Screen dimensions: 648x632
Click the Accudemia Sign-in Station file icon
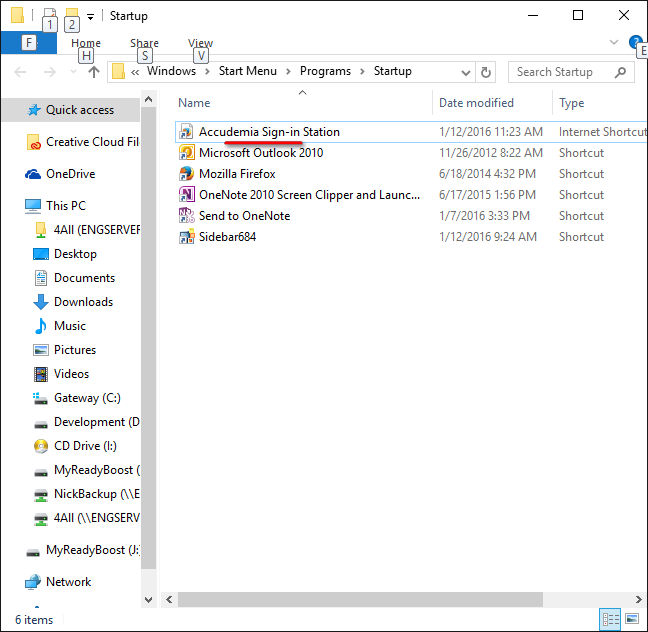point(186,132)
